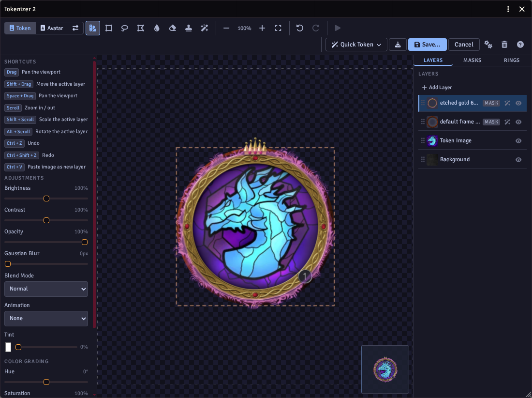532x398 pixels.
Task: Switch to the Rings tab
Action: point(512,60)
